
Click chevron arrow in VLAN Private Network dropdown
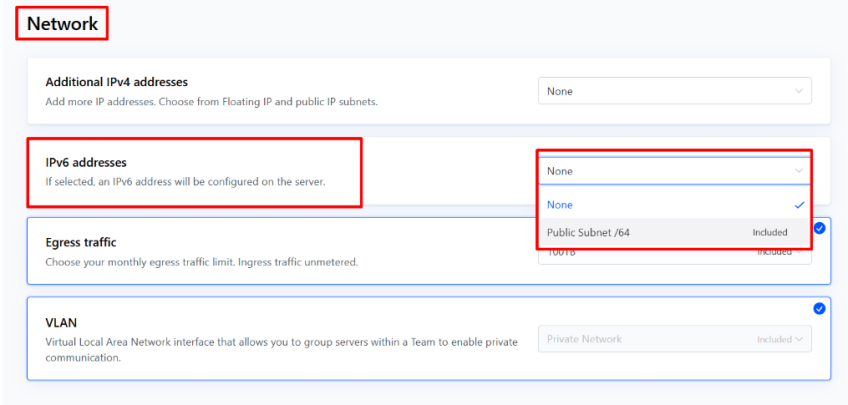pos(800,339)
